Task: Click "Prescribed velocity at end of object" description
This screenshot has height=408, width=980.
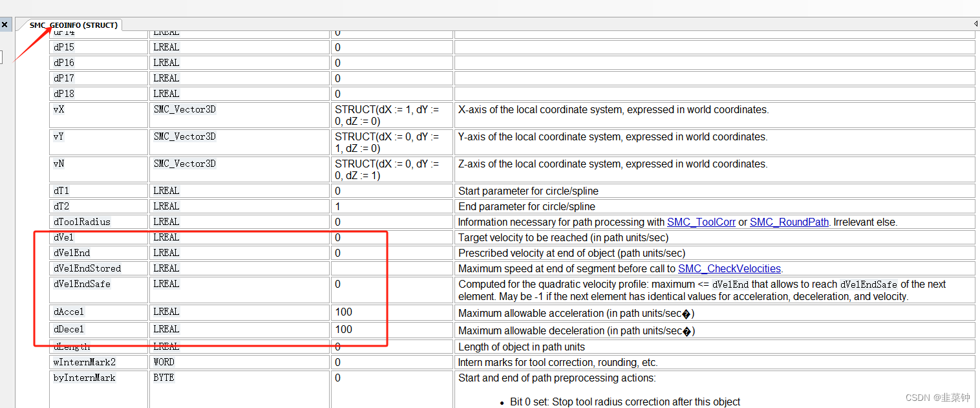Action: point(571,253)
